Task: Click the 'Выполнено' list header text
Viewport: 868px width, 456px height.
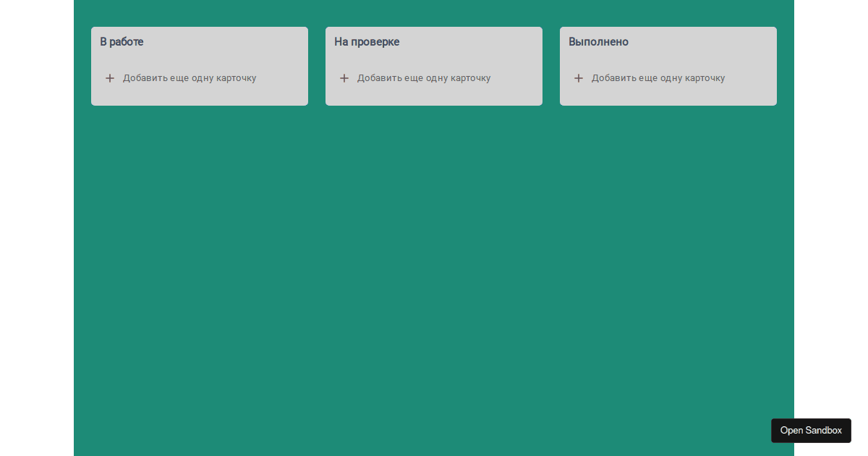Action: pos(598,41)
